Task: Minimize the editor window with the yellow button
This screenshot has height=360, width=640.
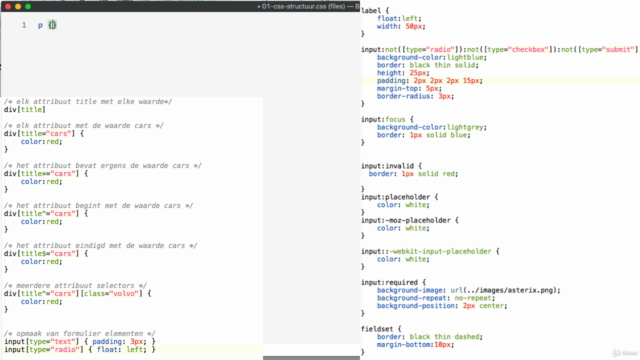Action: tap(18, 7)
